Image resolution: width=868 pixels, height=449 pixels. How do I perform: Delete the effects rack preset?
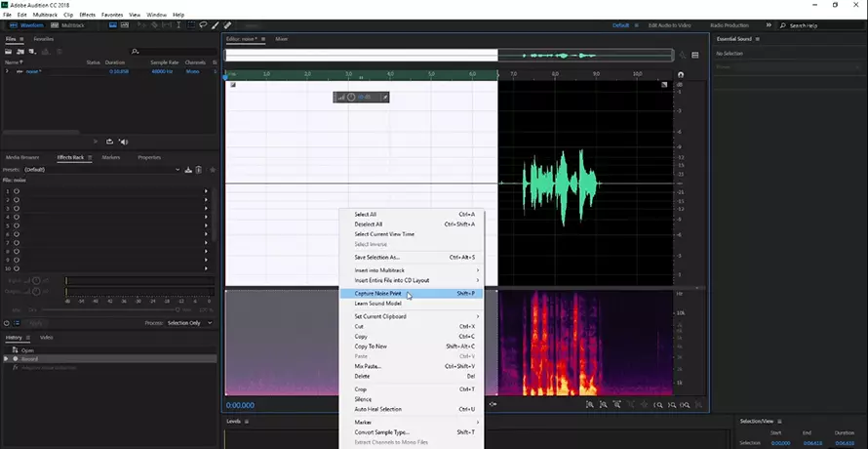click(x=199, y=170)
